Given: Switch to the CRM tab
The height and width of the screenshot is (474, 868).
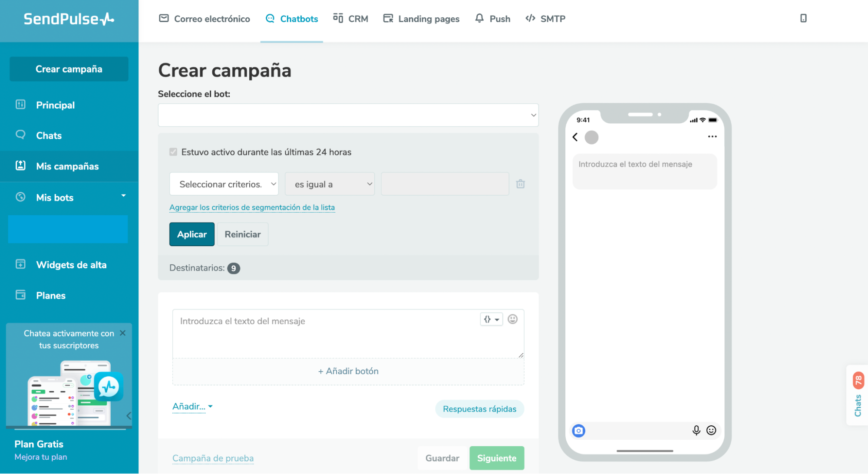Looking at the screenshot, I should coord(350,19).
